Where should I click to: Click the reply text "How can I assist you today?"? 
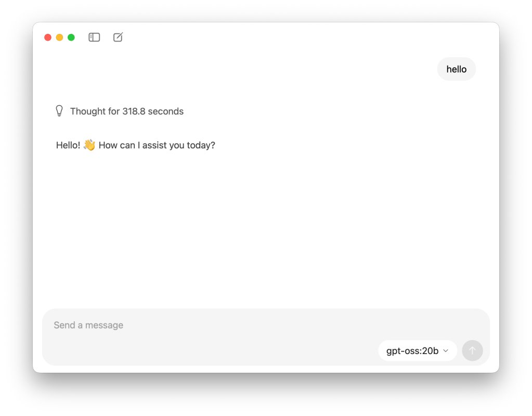pyautogui.click(x=157, y=145)
